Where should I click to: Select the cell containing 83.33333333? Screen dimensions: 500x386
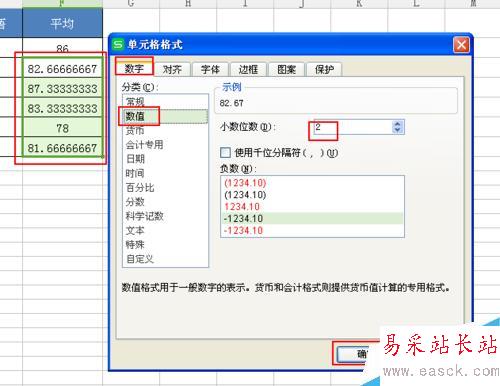pos(62,108)
